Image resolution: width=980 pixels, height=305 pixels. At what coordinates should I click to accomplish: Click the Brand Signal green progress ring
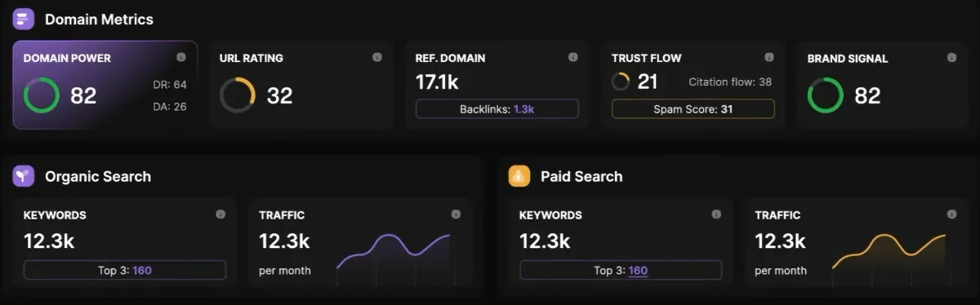coord(825,95)
